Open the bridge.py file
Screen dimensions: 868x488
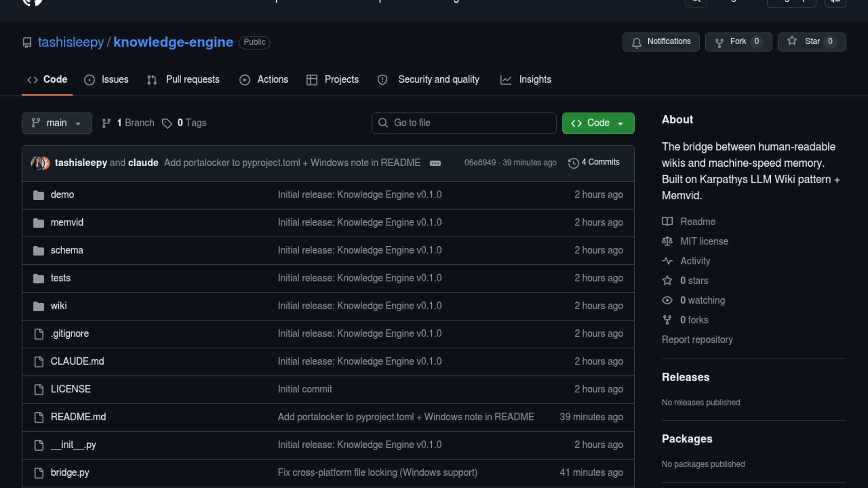click(x=70, y=473)
